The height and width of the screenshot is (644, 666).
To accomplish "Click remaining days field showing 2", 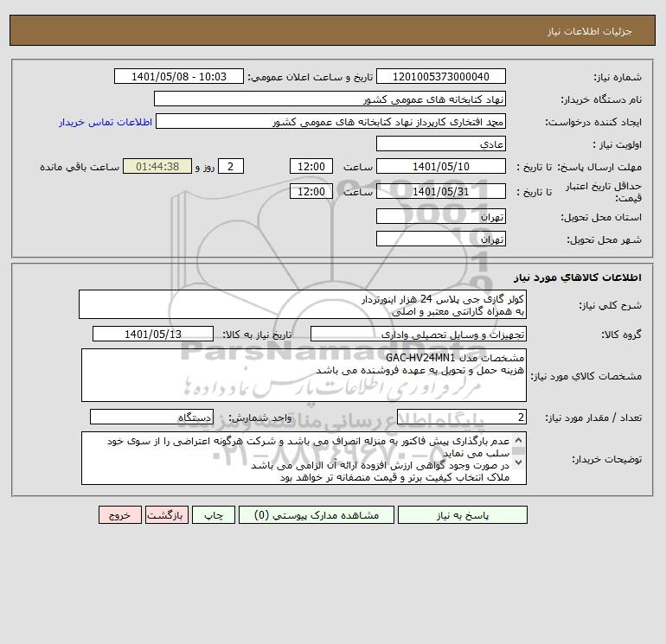I will (x=231, y=167).
